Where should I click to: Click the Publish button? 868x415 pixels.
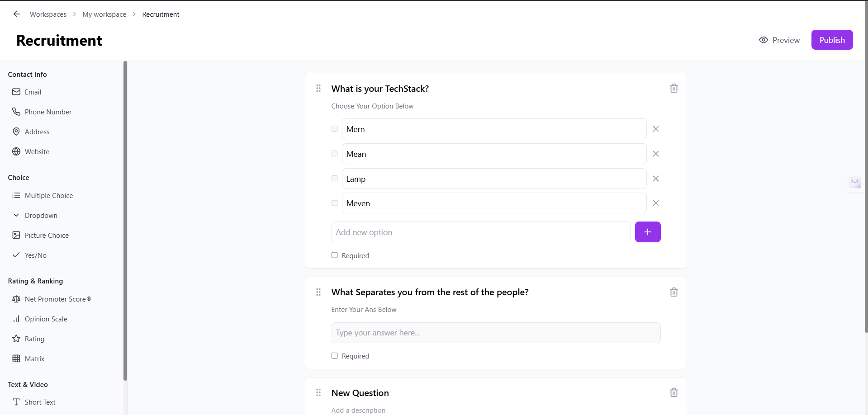[832, 40]
